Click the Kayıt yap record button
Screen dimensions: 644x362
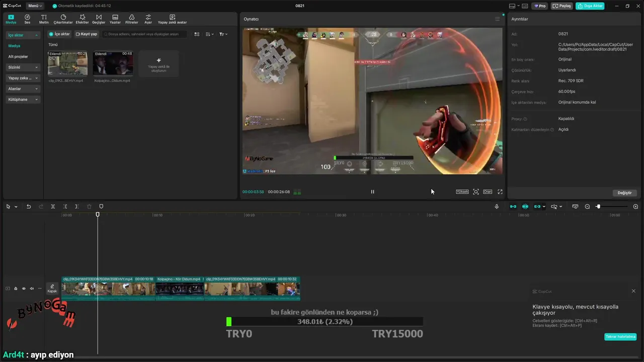point(87,34)
